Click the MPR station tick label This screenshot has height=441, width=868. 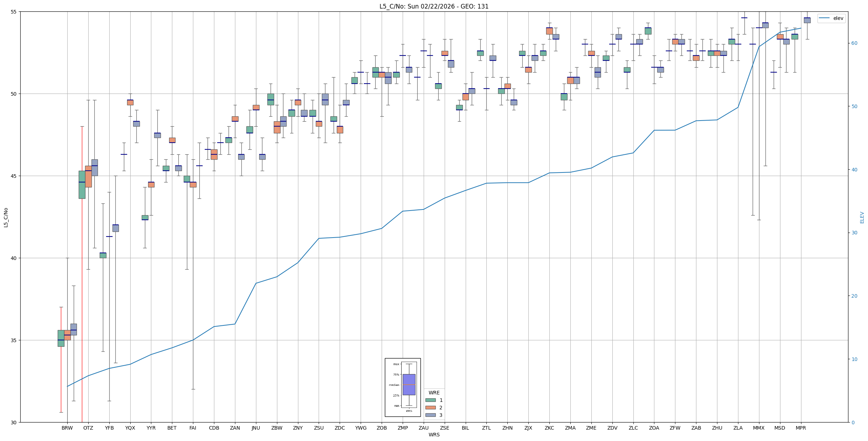click(x=801, y=428)
